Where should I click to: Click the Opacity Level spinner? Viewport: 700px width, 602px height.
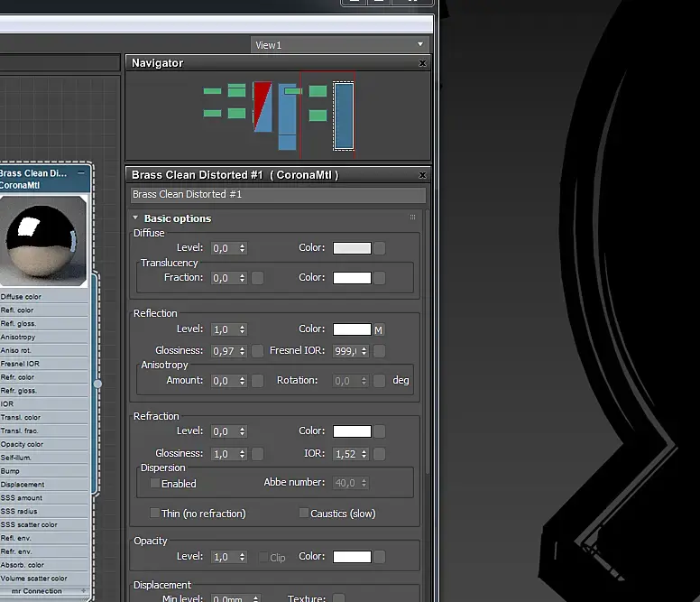tap(242, 557)
